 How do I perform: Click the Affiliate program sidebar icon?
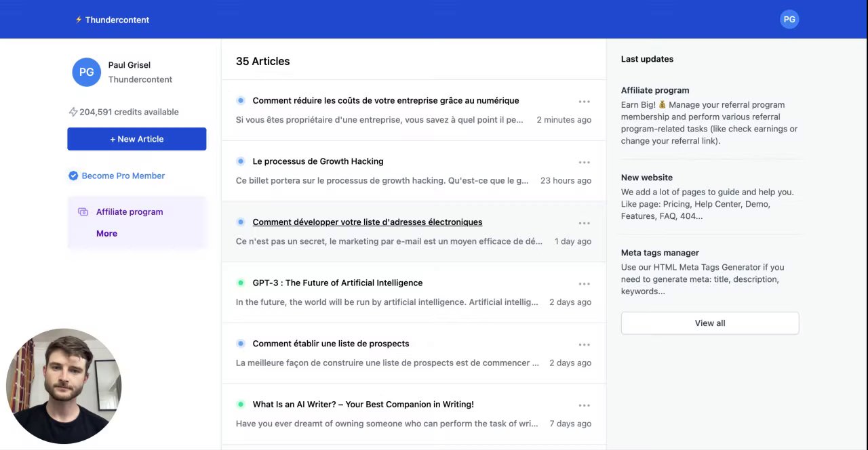[83, 212]
